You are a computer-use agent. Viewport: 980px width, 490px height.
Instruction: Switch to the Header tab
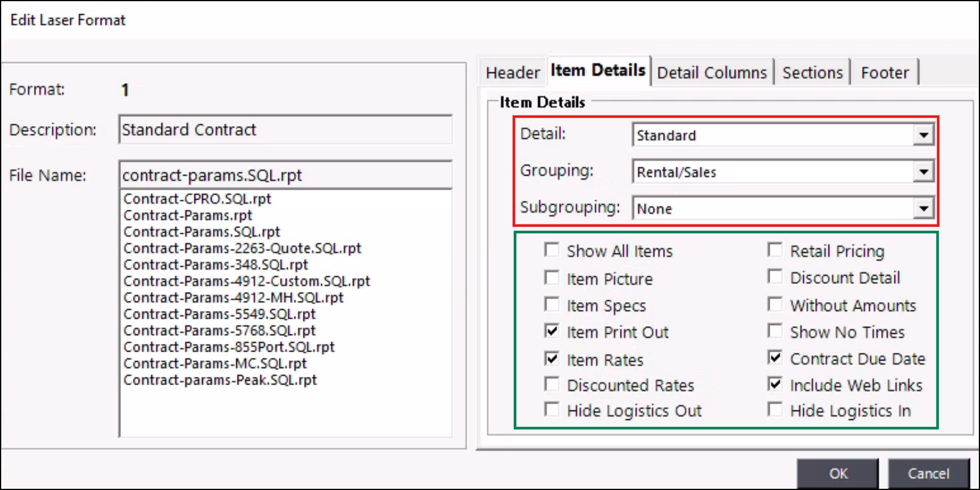[512, 72]
